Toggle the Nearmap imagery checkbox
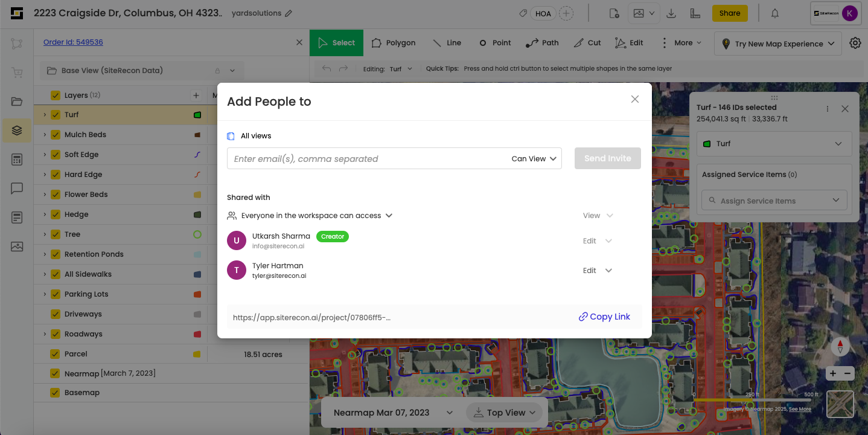Image resolution: width=868 pixels, height=435 pixels. pyautogui.click(x=56, y=373)
